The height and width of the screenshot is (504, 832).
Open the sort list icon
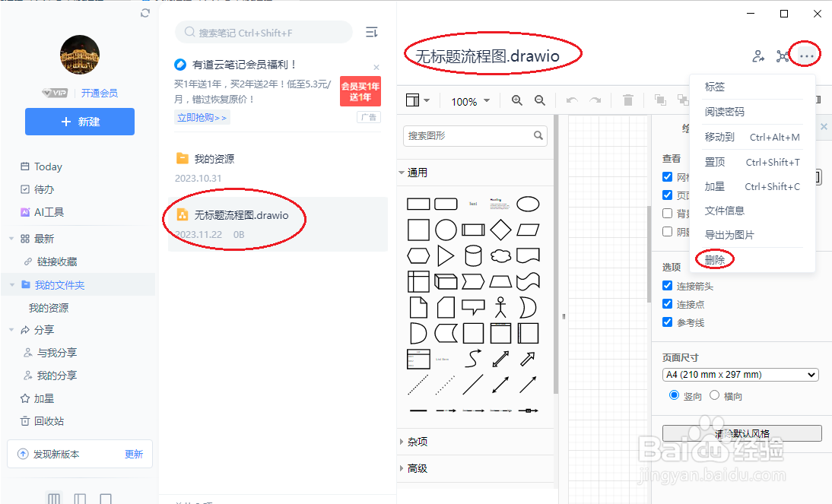[x=371, y=33]
